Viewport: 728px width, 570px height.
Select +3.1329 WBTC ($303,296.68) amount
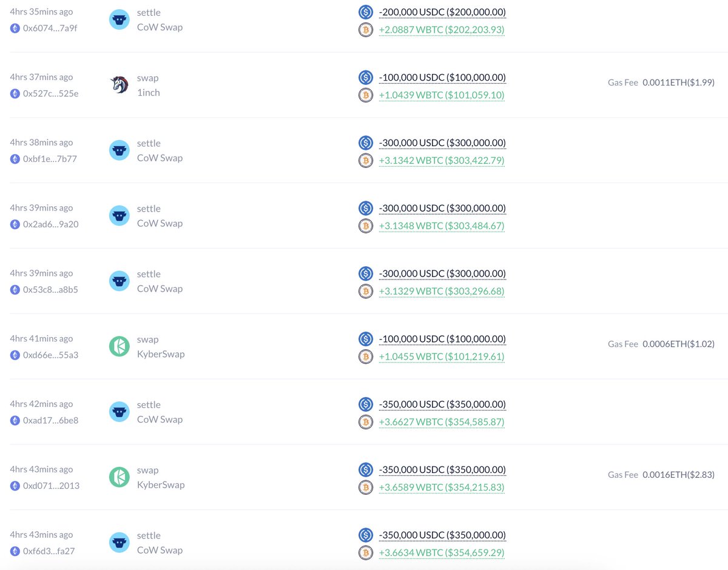[442, 292]
